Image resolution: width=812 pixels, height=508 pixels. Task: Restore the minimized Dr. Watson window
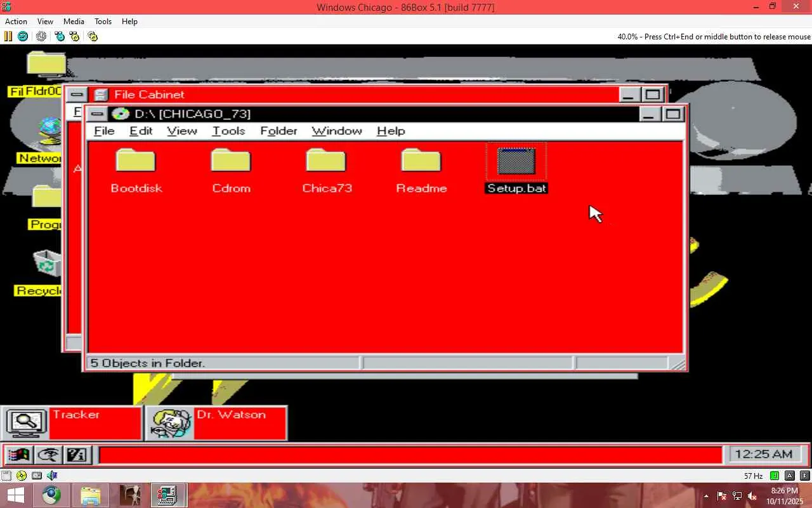coord(216,423)
